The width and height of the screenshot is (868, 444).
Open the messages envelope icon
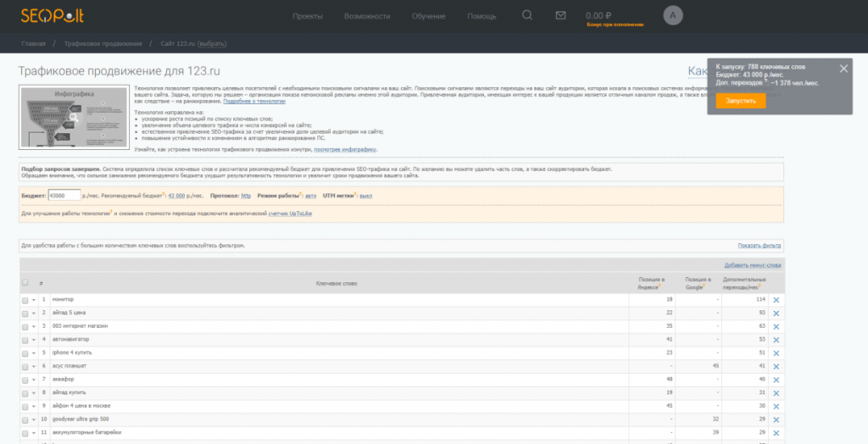tap(560, 15)
